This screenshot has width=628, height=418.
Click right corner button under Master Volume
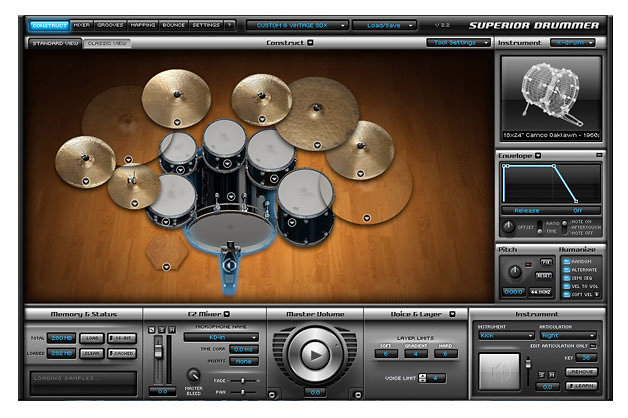pyautogui.click(x=358, y=395)
